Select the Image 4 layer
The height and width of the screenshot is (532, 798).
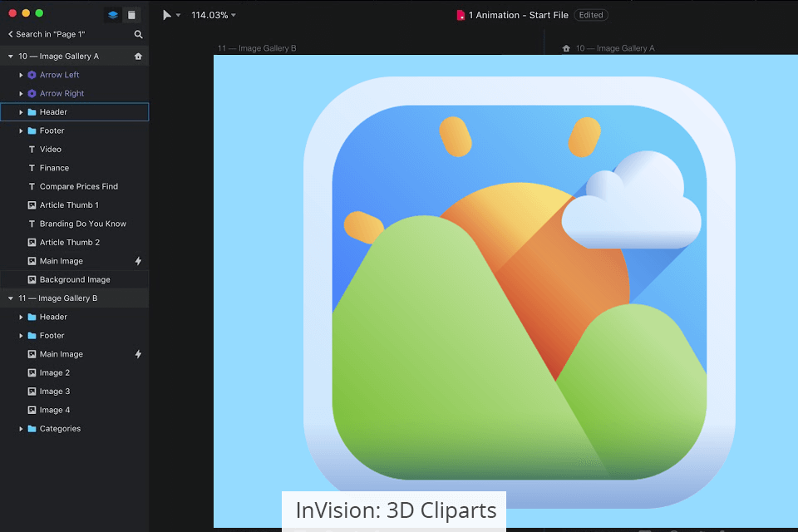click(x=74, y=410)
